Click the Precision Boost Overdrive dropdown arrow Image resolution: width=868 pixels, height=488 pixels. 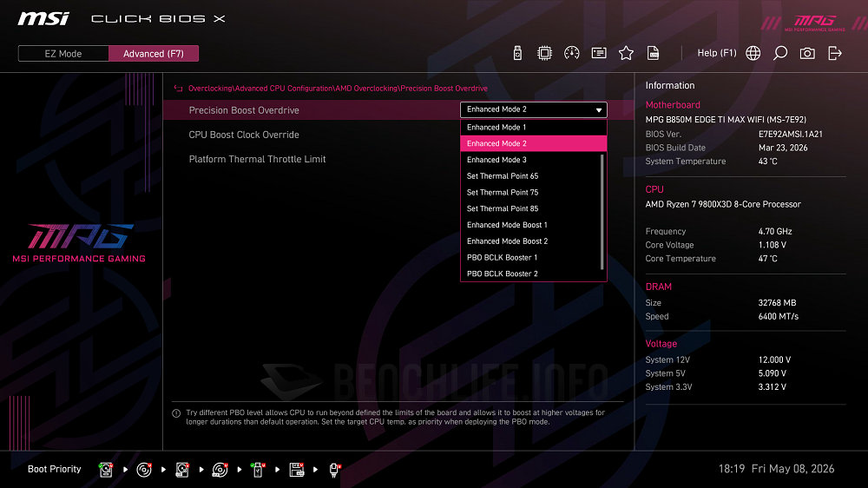(598, 110)
